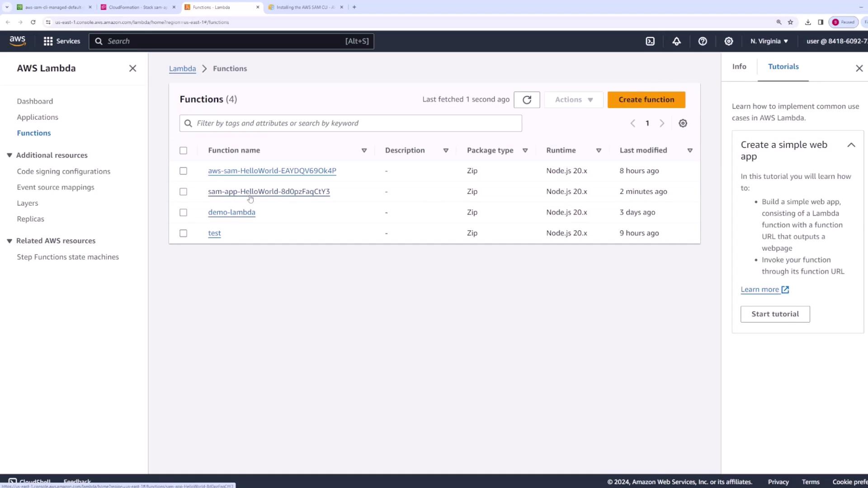Viewport: 868px width, 488px height.
Task: Select the test function checkbox
Action: coord(183,233)
